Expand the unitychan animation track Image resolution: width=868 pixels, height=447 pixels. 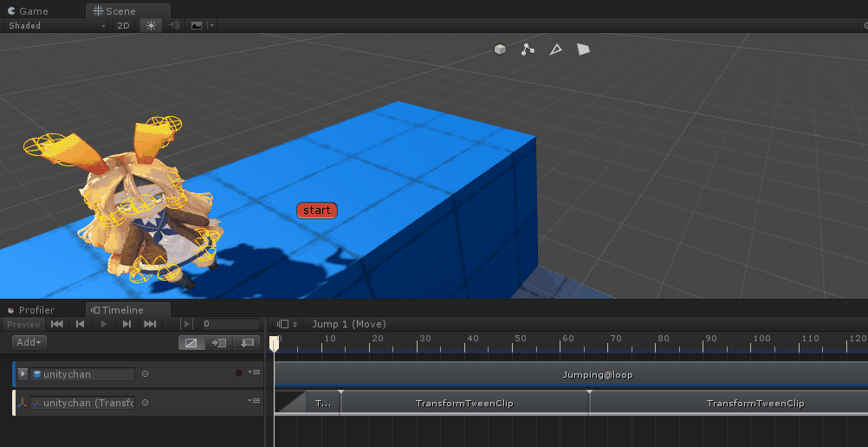(x=23, y=374)
